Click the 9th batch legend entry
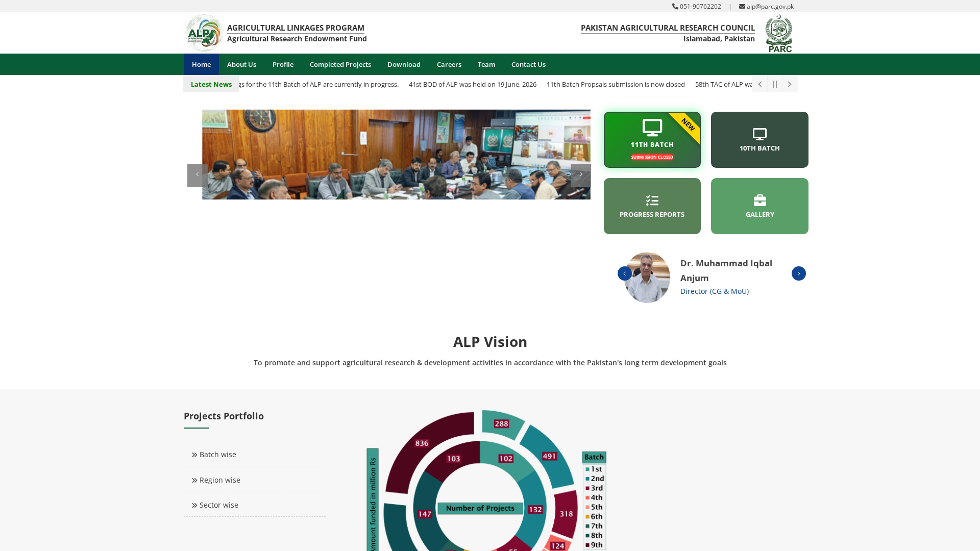Image resolution: width=980 pixels, height=551 pixels. 595,544
